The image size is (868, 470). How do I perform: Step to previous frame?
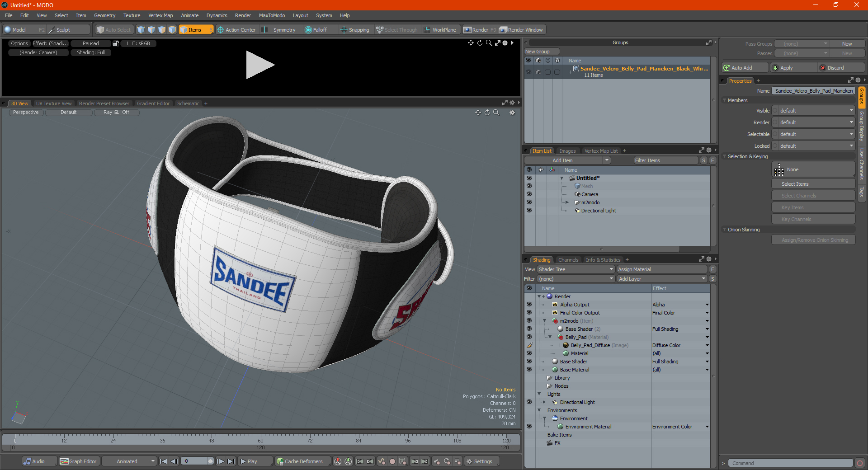[x=174, y=461]
